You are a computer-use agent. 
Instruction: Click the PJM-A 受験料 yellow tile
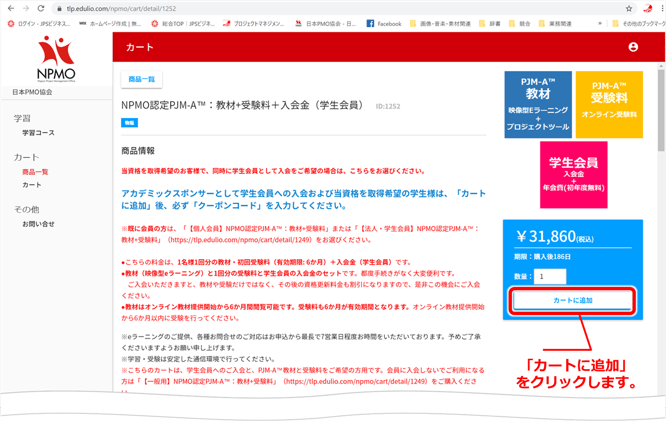609,104
